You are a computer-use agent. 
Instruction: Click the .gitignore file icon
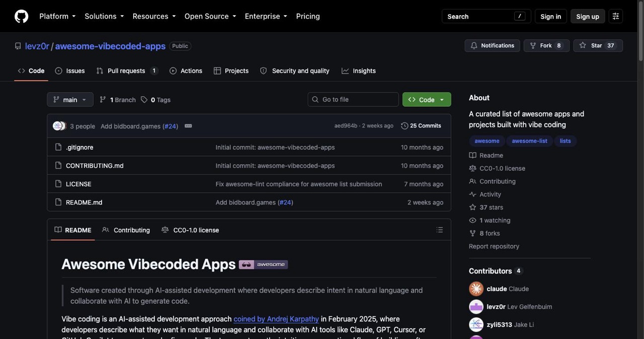coord(58,147)
